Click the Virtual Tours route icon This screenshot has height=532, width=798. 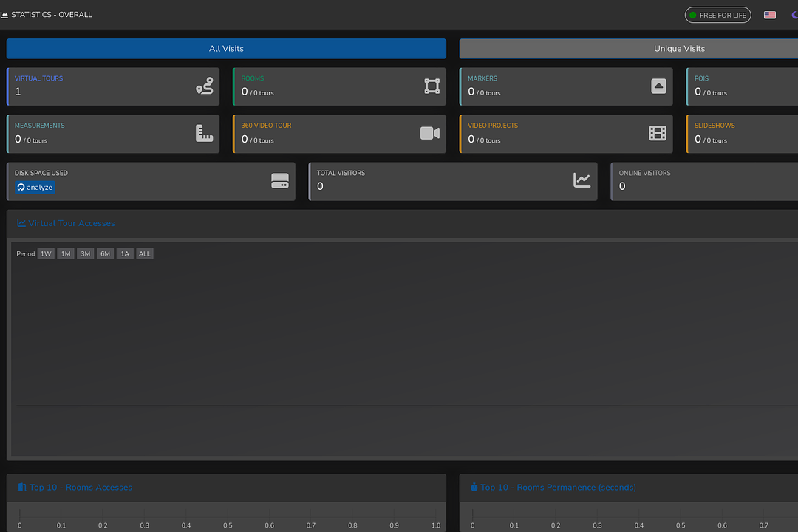pos(204,86)
